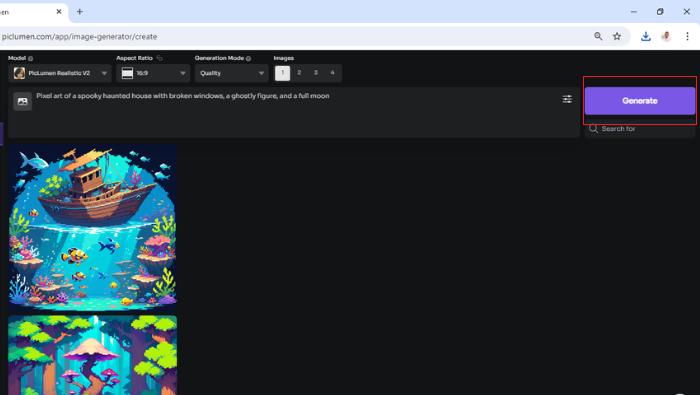700x395 pixels.
Task: Restore the browser window size
Action: [660, 12]
